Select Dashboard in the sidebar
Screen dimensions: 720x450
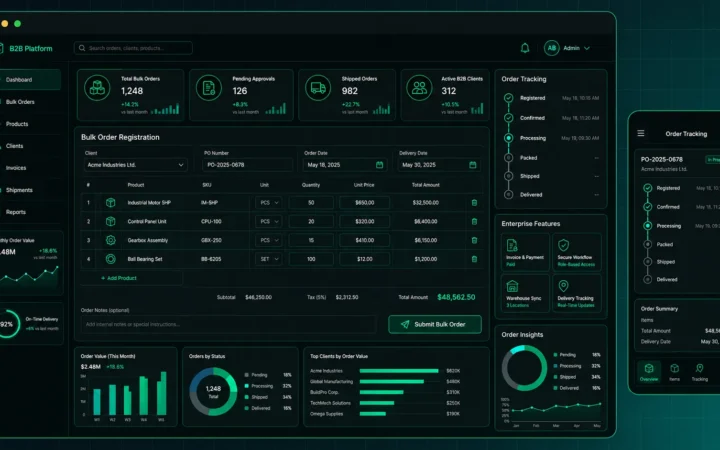coord(29,79)
